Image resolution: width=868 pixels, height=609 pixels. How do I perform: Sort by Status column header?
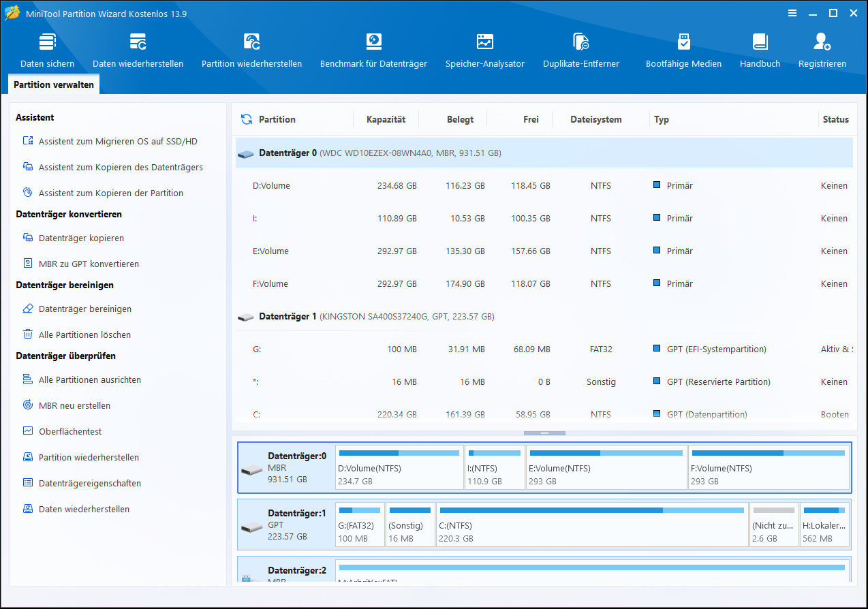pyautogui.click(x=835, y=119)
